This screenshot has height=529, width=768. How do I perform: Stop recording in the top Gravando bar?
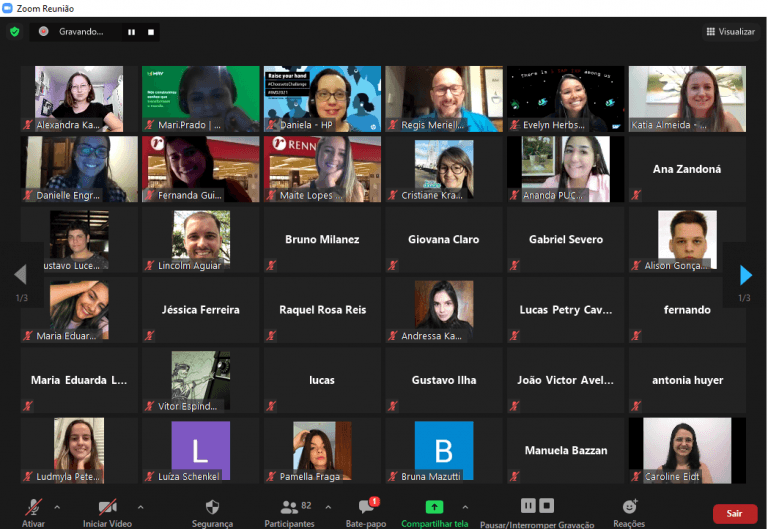click(151, 32)
